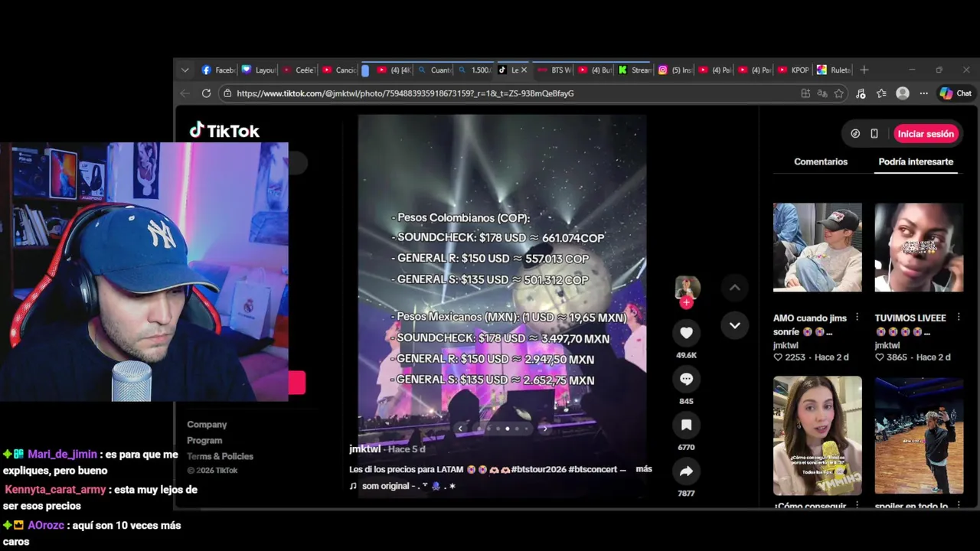This screenshot has width=980, height=551.
Task: Open the browser three-dots settings menu
Action: tap(924, 93)
